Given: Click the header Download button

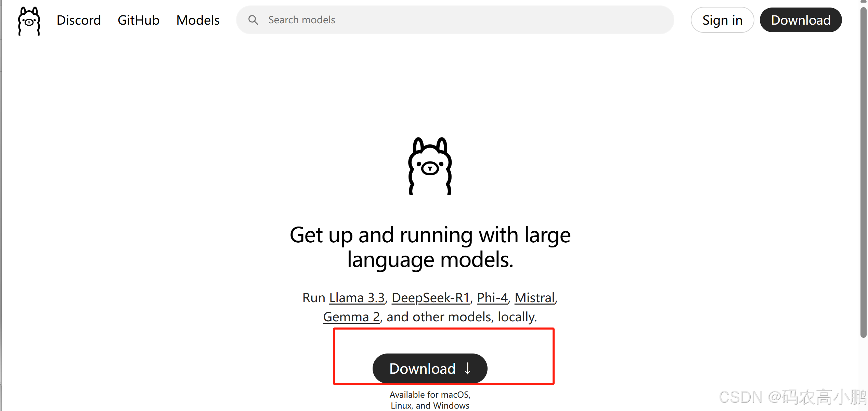Looking at the screenshot, I should click(801, 20).
